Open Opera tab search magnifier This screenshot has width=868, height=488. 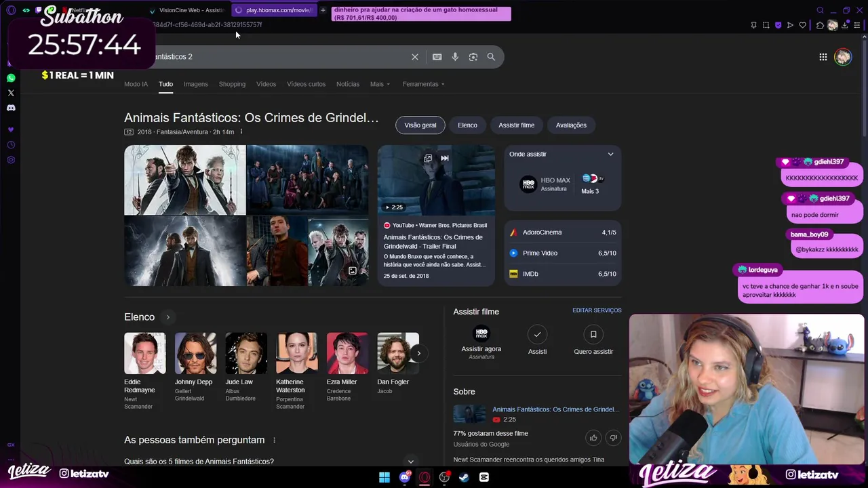coord(820,10)
